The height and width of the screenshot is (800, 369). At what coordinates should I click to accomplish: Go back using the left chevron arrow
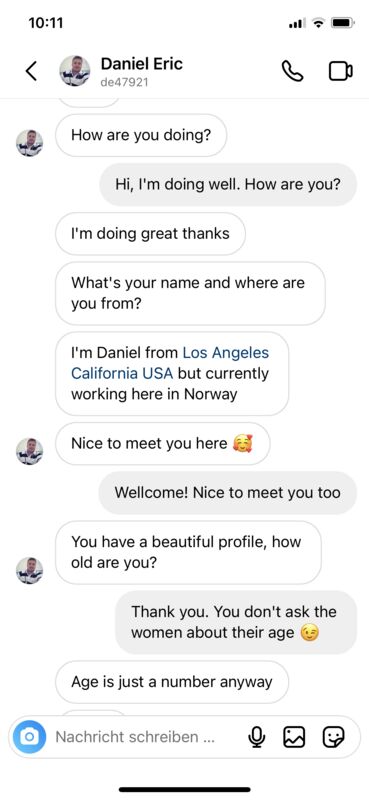tap(31, 71)
